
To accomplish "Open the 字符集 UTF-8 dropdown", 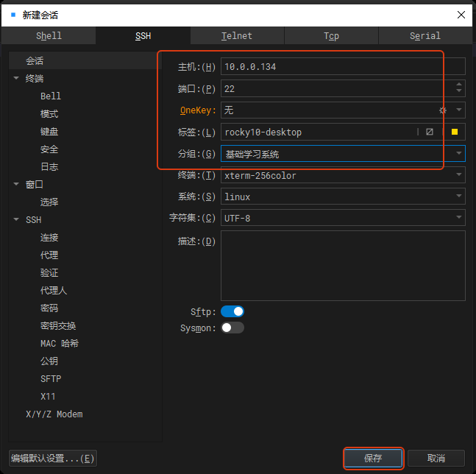I will pyautogui.click(x=458, y=217).
